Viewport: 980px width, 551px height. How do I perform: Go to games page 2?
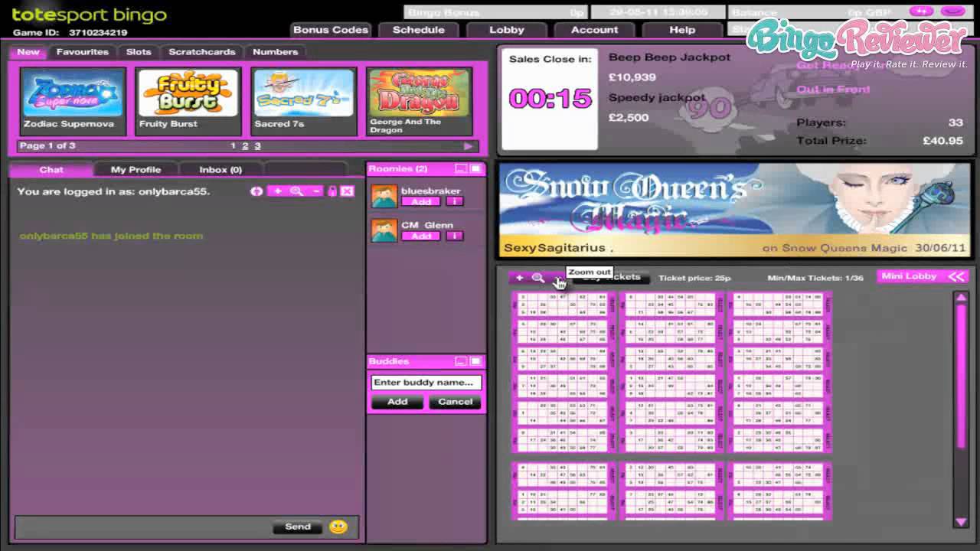tap(245, 146)
